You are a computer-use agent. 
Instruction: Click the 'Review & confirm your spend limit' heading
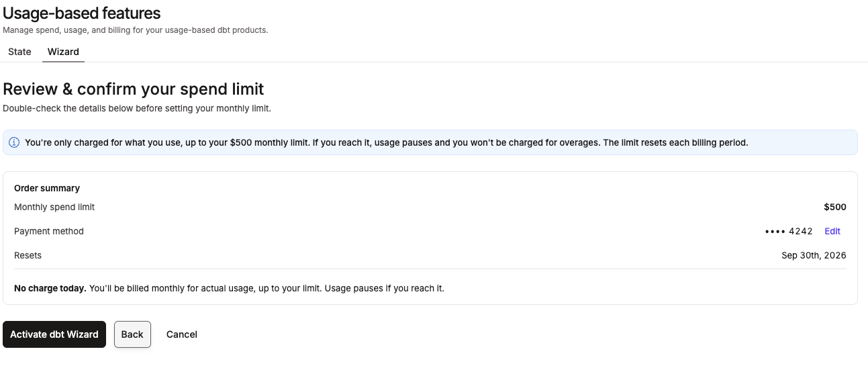[134, 89]
